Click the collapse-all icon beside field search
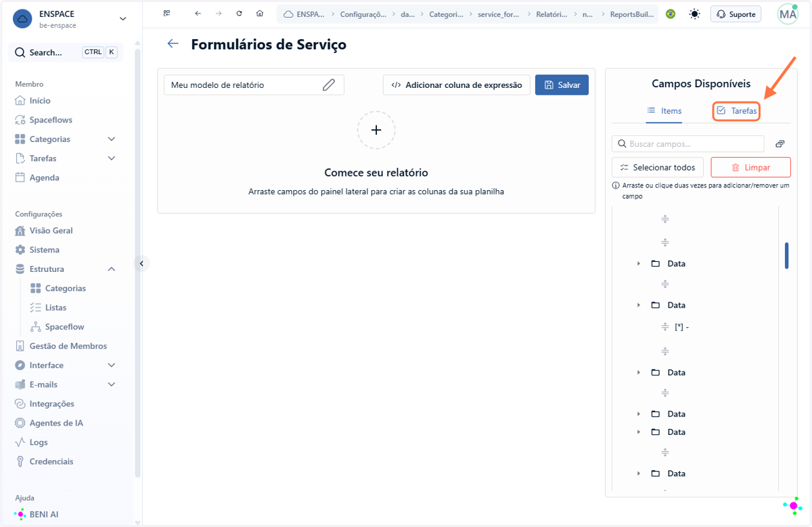This screenshot has height=527, width=812. [780, 144]
